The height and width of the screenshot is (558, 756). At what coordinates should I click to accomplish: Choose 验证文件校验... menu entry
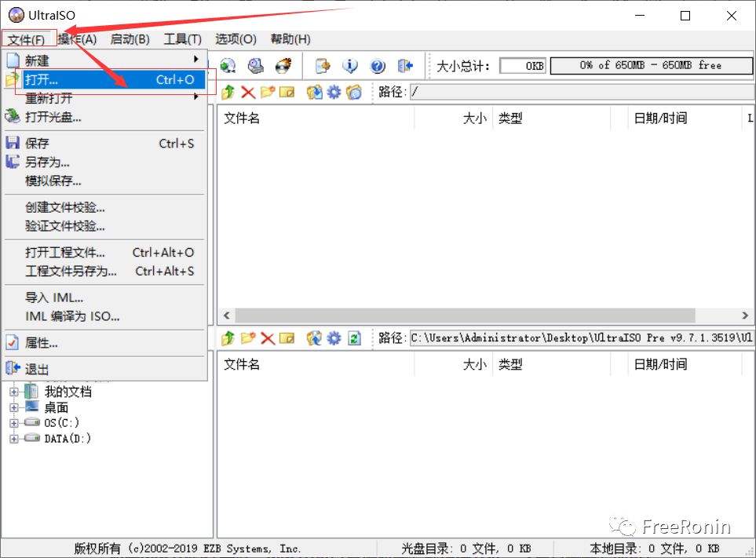click(x=105, y=227)
